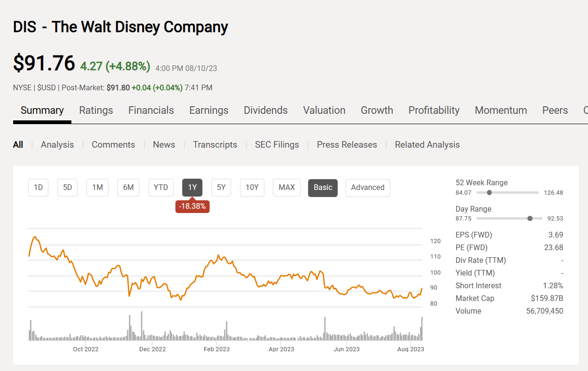The image size is (588, 371).
Task: Open the Peers tab
Action: [555, 111]
